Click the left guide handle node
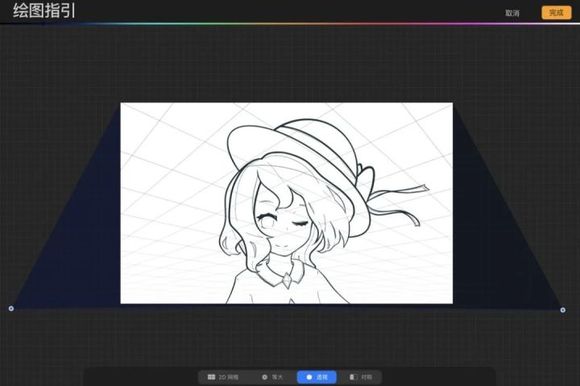This screenshot has height=386, width=580. [11, 308]
